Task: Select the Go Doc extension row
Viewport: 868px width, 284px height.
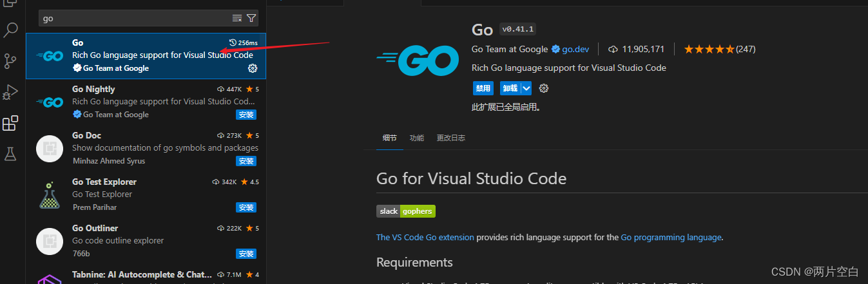Action: coord(146,148)
